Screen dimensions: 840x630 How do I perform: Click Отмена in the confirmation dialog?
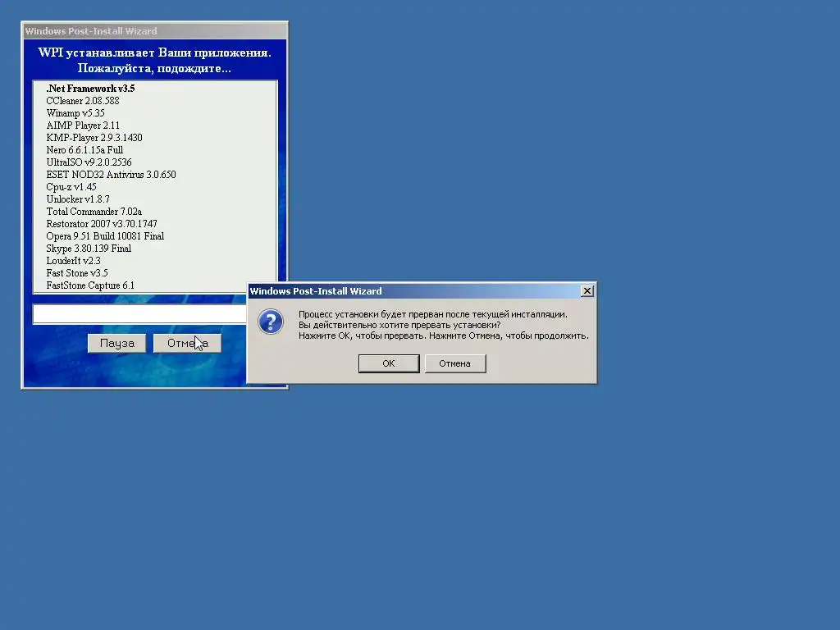(454, 363)
